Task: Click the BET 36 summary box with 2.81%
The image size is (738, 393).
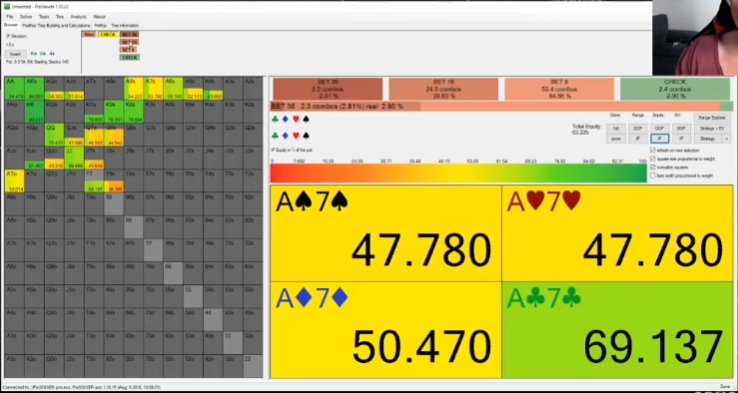Action: point(328,89)
